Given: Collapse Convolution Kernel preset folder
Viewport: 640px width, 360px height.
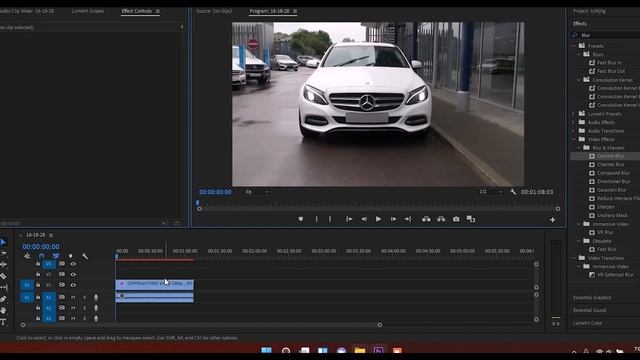Looking at the screenshot, I should (579, 80).
